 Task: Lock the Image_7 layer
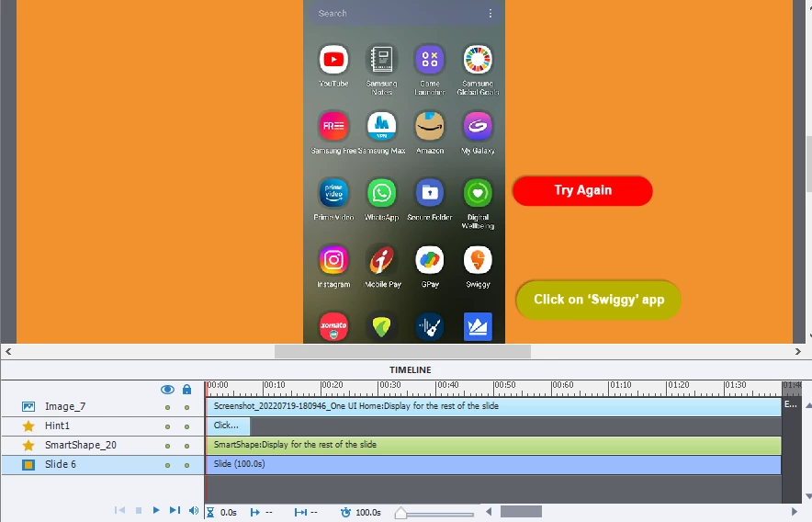tap(187, 407)
